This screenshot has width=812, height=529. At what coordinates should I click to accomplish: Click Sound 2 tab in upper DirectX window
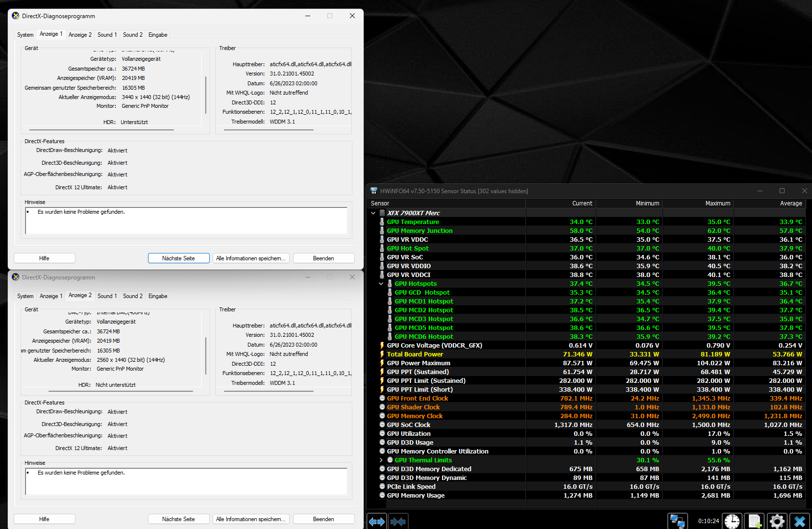click(x=133, y=35)
